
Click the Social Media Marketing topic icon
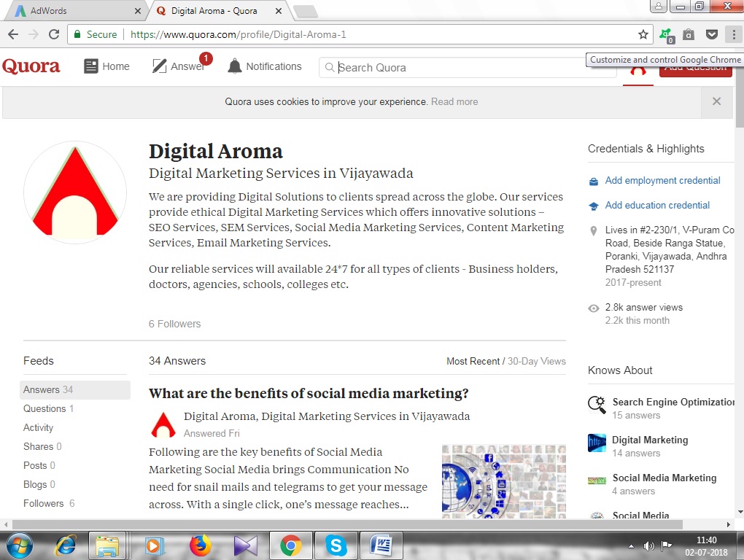pos(597,481)
